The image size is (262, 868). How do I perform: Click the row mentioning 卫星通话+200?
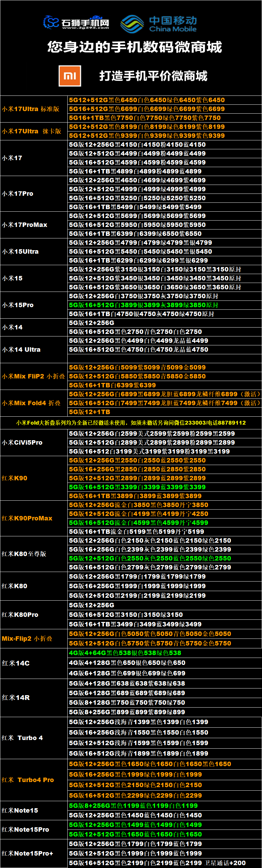[x=158, y=863]
